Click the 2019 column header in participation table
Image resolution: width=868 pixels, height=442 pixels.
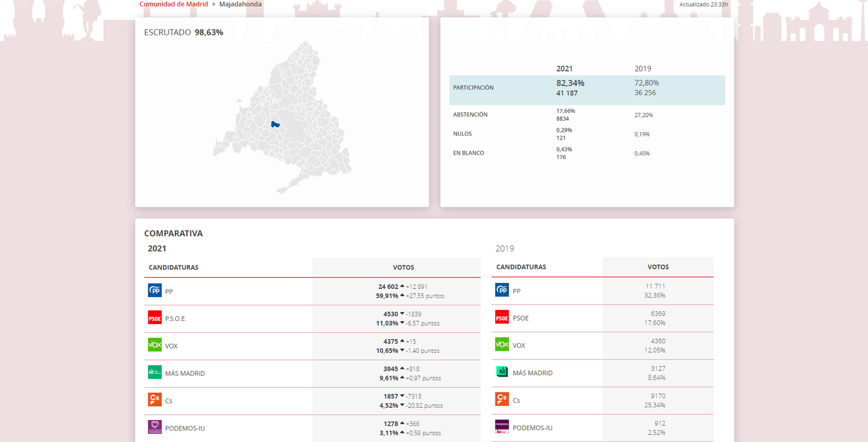(x=643, y=69)
